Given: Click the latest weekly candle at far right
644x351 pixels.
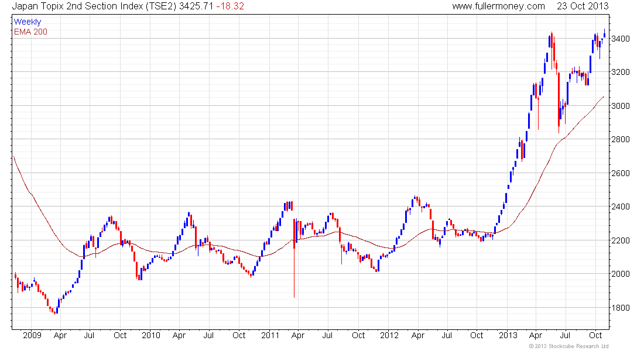Looking at the screenshot, I should click(x=604, y=34).
